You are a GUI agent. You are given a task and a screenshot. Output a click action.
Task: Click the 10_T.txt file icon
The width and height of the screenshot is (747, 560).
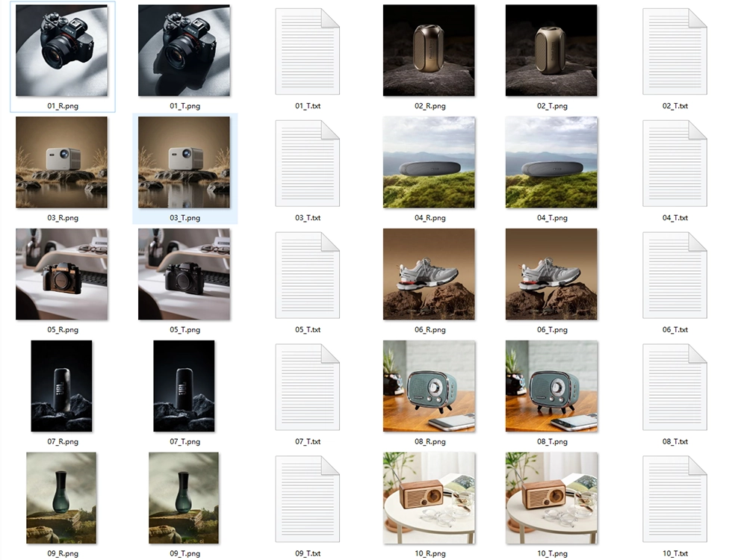[x=675, y=499]
